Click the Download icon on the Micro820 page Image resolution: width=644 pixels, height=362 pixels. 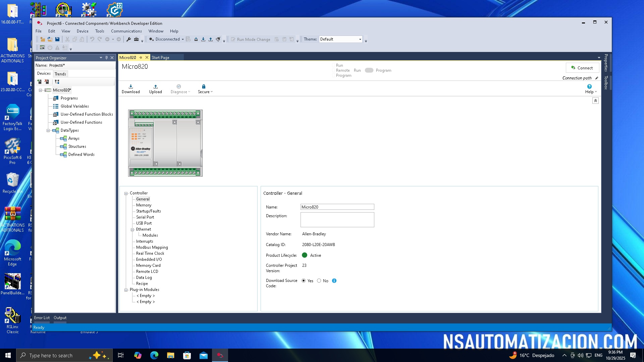point(131,88)
